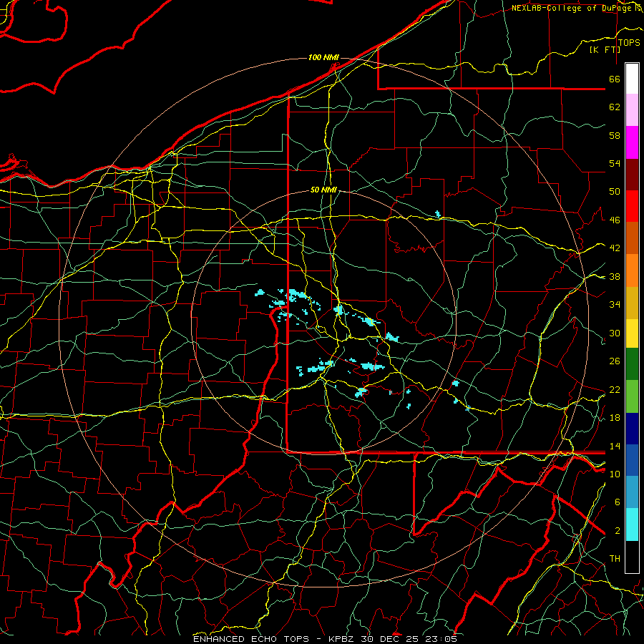Click the legend value 62

615,107
